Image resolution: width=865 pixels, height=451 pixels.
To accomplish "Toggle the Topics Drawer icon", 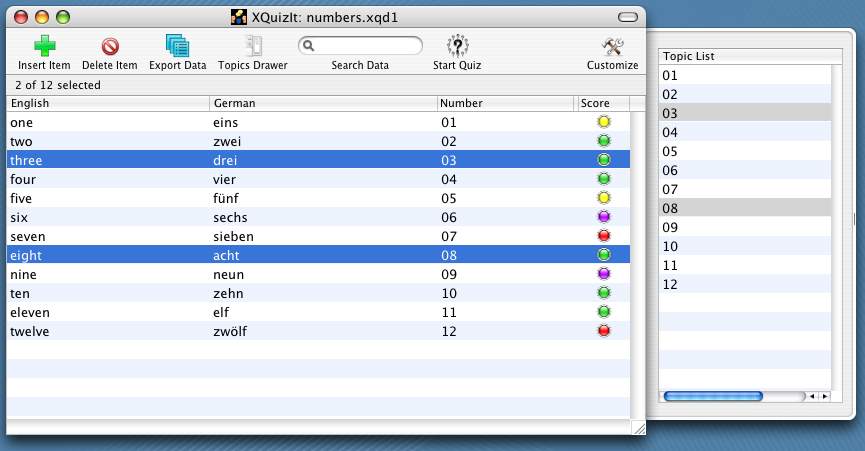I will 253,46.
